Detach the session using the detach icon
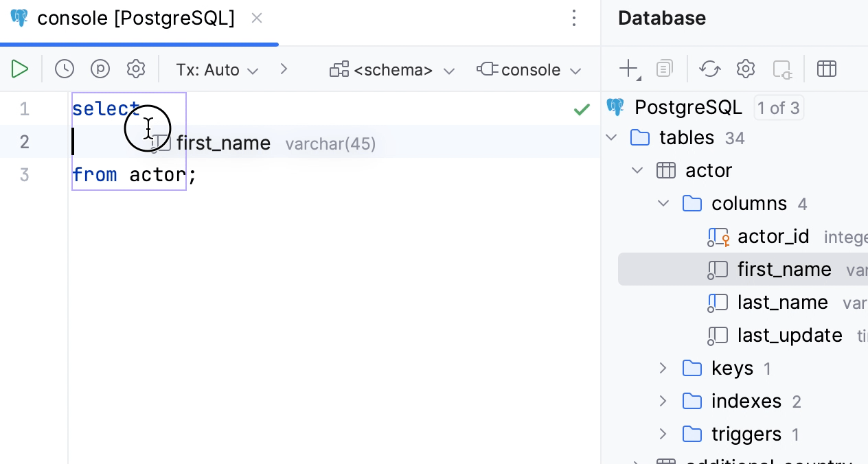The image size is (868, 464). click(781, 69)
